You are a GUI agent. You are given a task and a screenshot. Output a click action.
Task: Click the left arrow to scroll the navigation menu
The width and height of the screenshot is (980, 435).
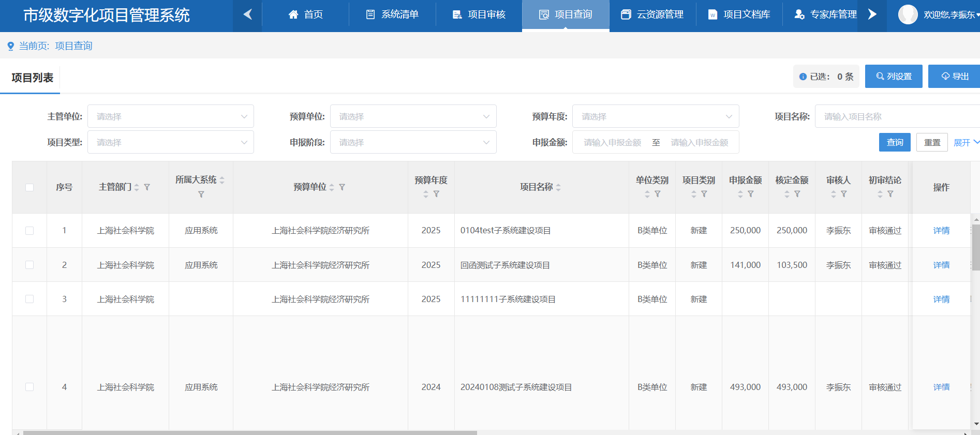[247, 14]
